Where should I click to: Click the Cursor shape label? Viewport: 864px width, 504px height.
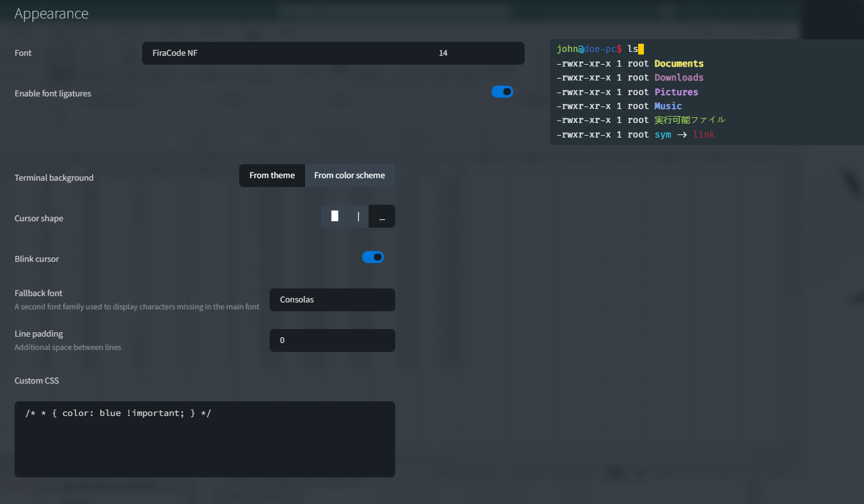pos(39,218)
